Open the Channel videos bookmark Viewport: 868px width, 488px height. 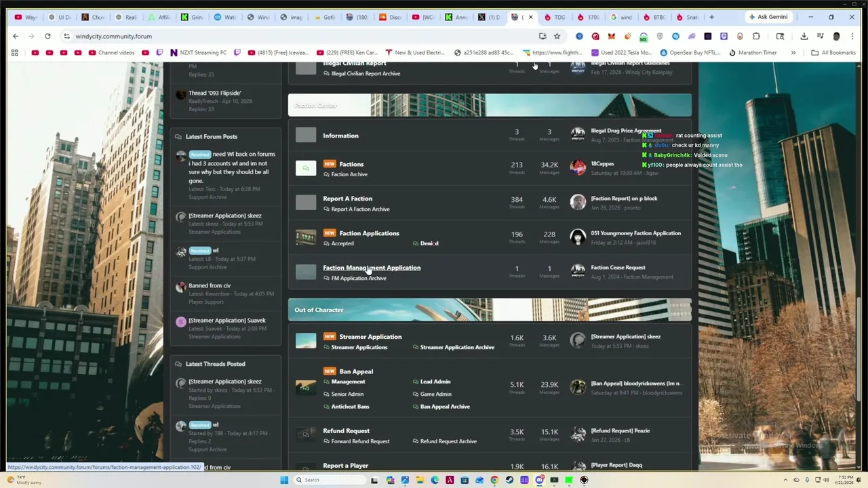point(112,52)
